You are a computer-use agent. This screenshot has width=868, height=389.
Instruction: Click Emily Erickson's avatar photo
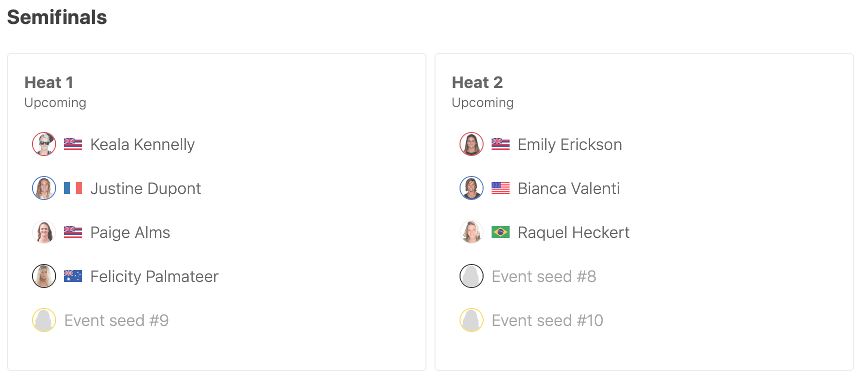[472, 144]
